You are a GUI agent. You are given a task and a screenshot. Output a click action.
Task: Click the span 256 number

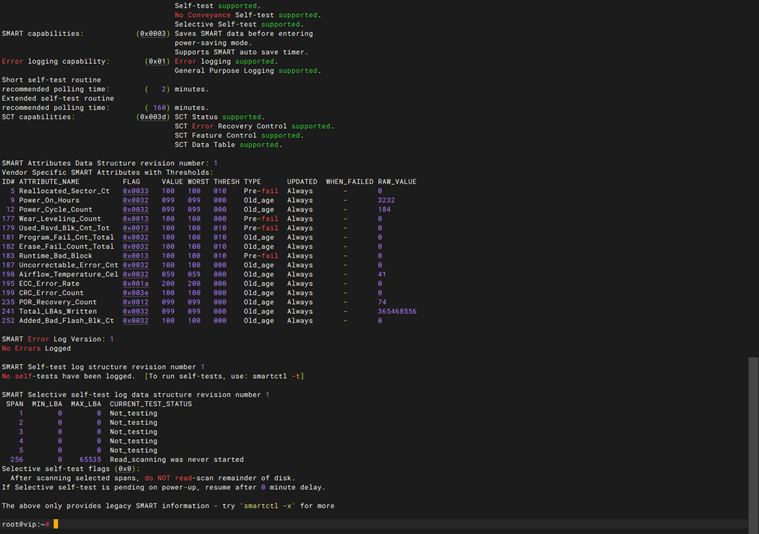pos(16,459)
